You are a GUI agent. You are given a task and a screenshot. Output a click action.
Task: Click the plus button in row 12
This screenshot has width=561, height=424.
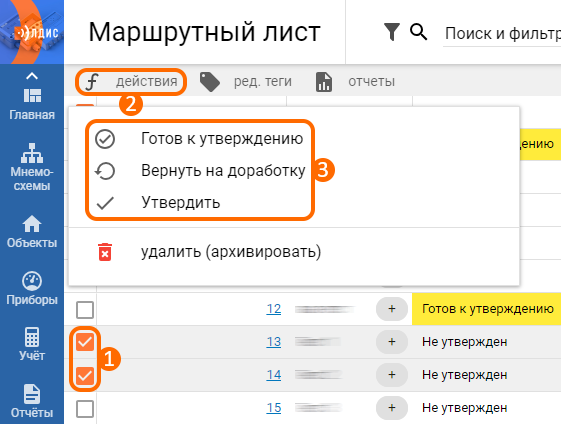coord(392,309)
